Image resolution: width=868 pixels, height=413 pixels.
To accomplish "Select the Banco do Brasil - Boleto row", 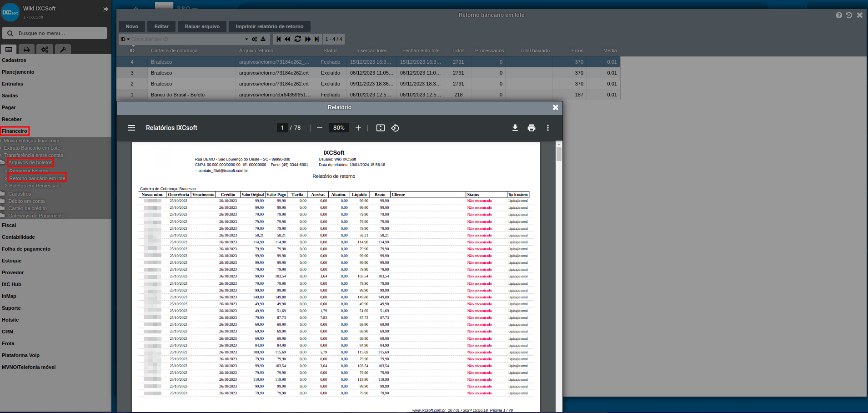I will (368, 95).
